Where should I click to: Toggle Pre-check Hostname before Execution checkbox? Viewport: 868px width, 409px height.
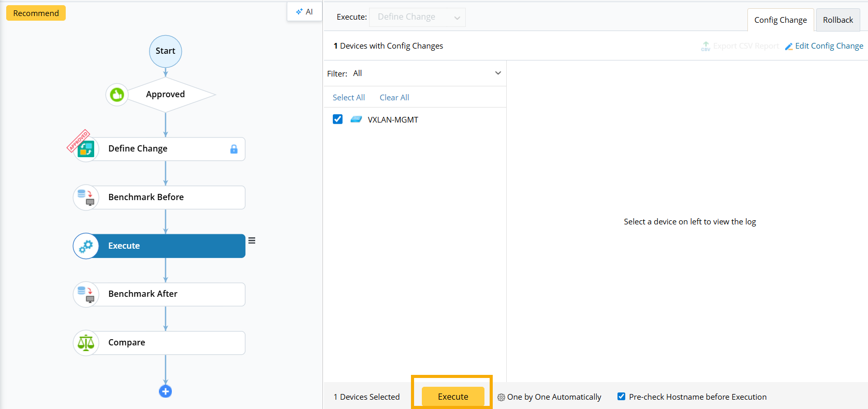coord(621,397)
